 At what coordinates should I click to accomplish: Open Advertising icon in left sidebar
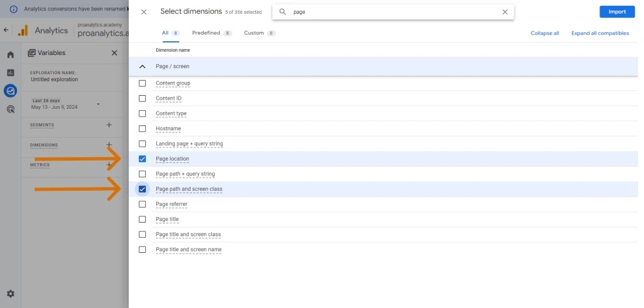pyautogui.click(x=10, y=109)
